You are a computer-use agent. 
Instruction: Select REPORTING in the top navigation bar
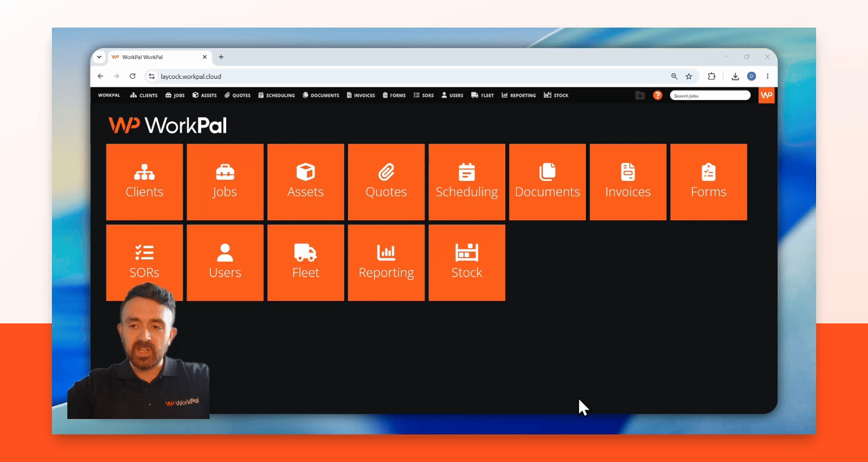[519, 96]
